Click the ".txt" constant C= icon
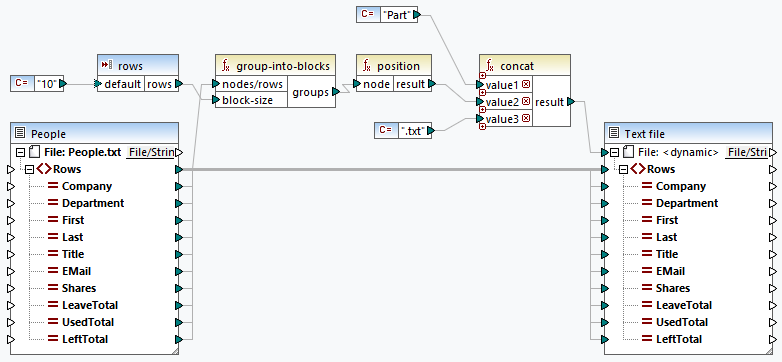The height and width of the screenshot is (362, 782). coord(386,130)
